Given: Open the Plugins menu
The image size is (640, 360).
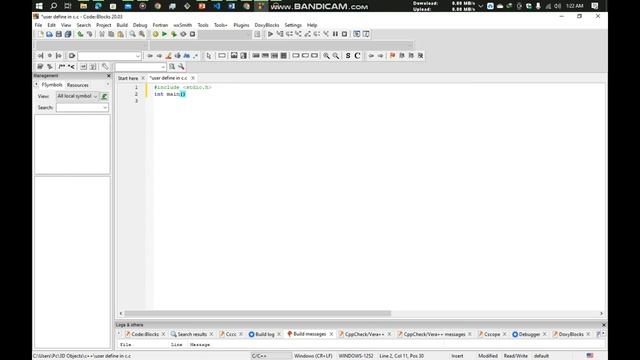Looking at the screenshot, I should pyautogui.click(x=241, y=25).
